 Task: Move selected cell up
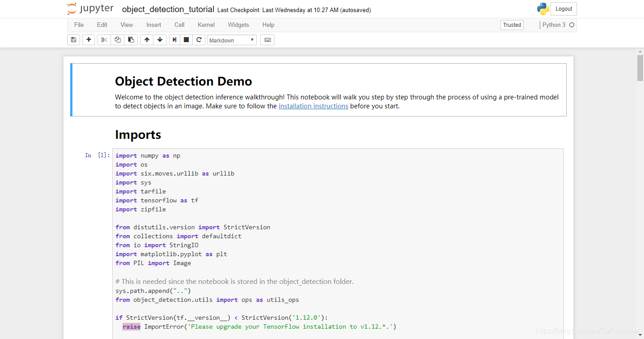tap(147, 40)
